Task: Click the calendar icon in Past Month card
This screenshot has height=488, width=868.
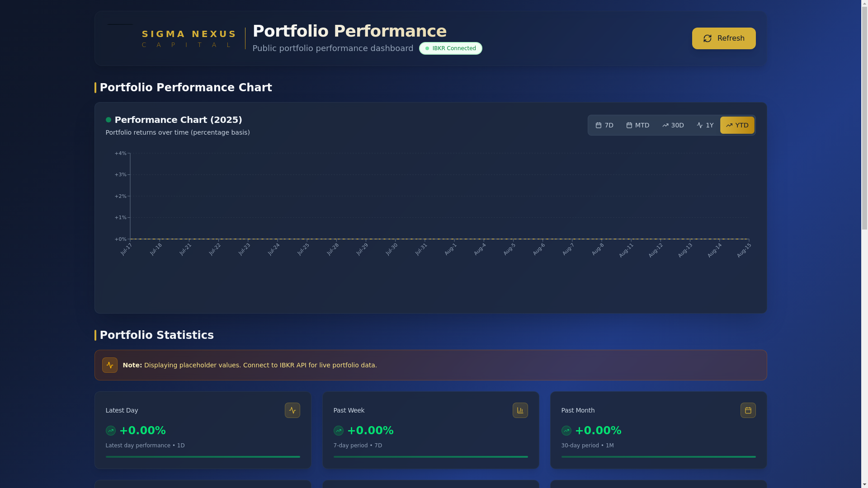Action: click(748, 410)
